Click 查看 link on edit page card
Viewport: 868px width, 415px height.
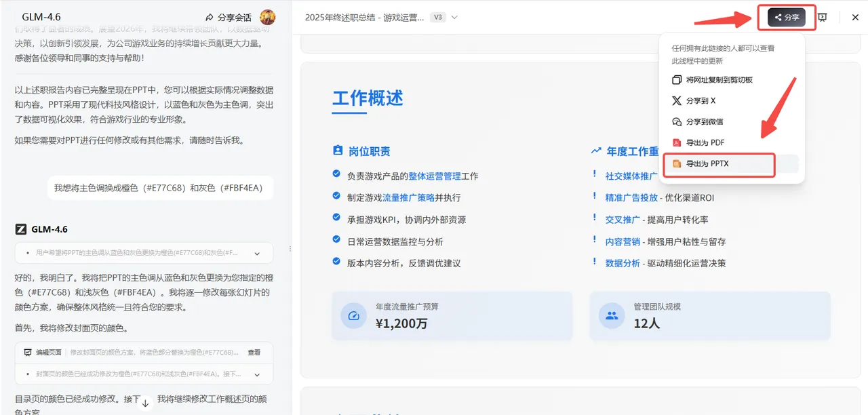(x=254, y=353)
